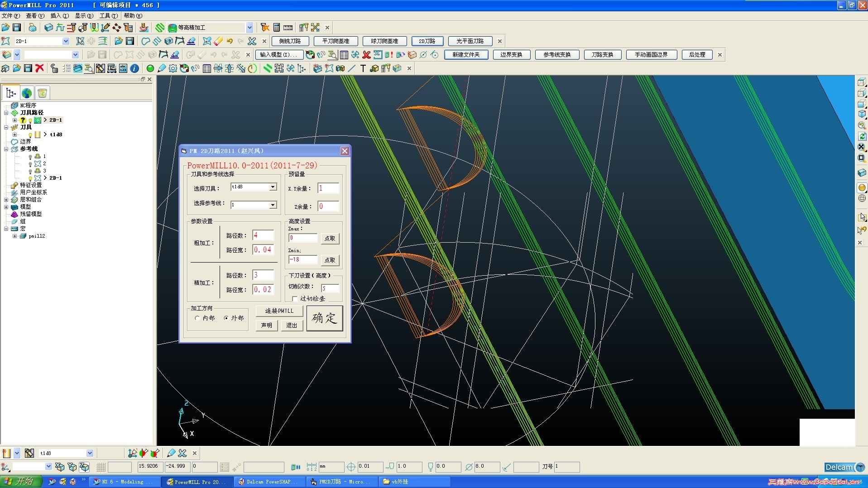Viewport: 868px width, 488px height.
Task: Click the tolerance crosshair icon in status bar
Action: pos(351,467)
